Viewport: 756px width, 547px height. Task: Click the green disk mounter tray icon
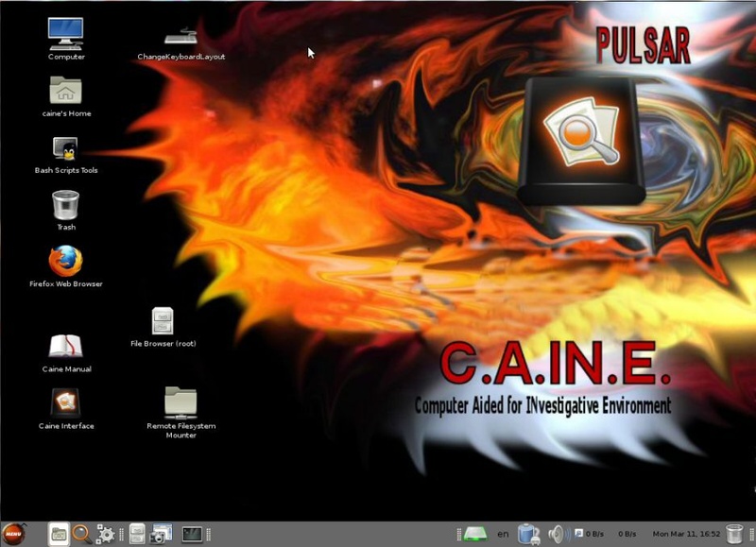tap(475, 534)
